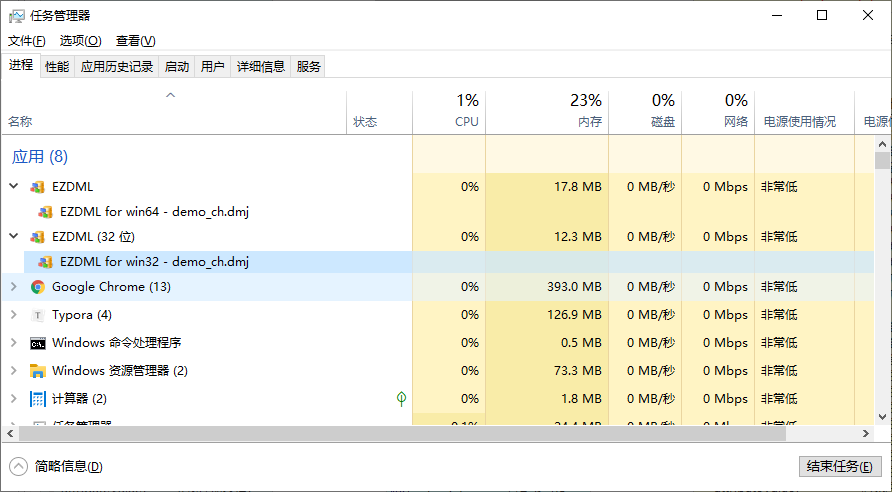The image size is (892, 492).
Task: Click the vertical scrollbar down arrow
Action: point(882,417)
